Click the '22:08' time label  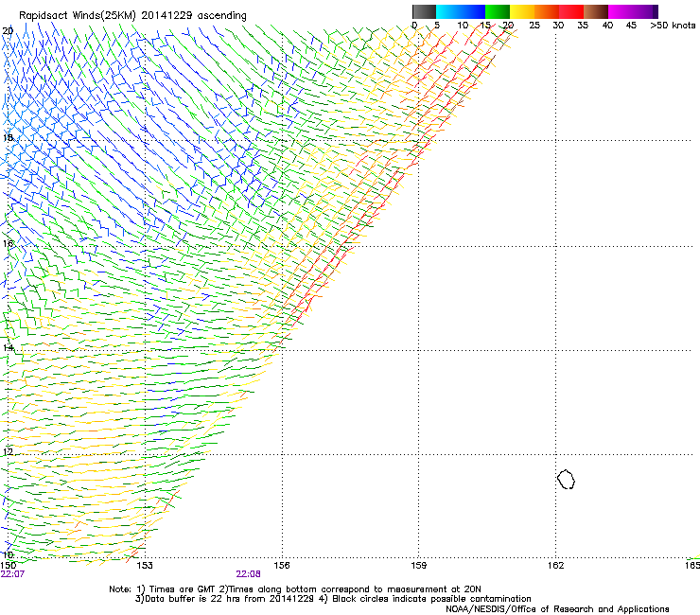pos(248,574)
